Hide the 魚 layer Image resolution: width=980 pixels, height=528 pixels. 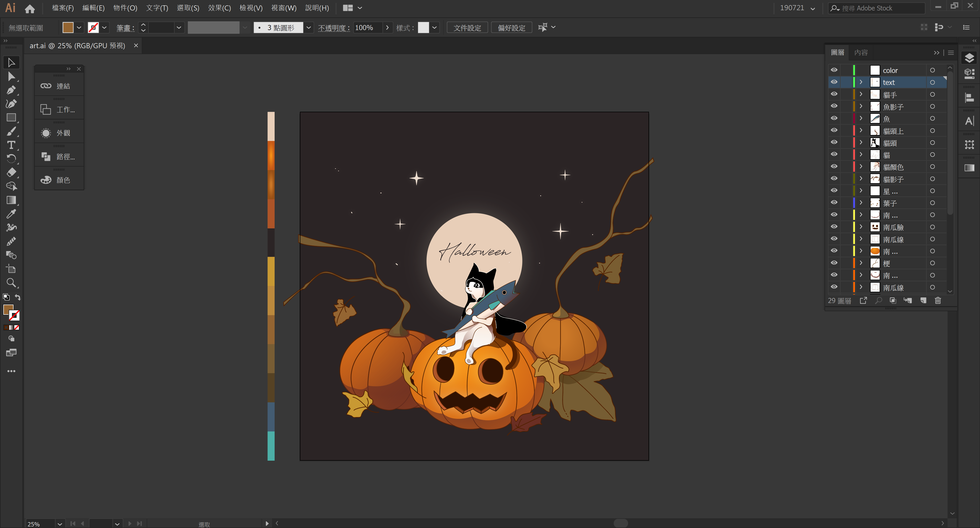834,118
